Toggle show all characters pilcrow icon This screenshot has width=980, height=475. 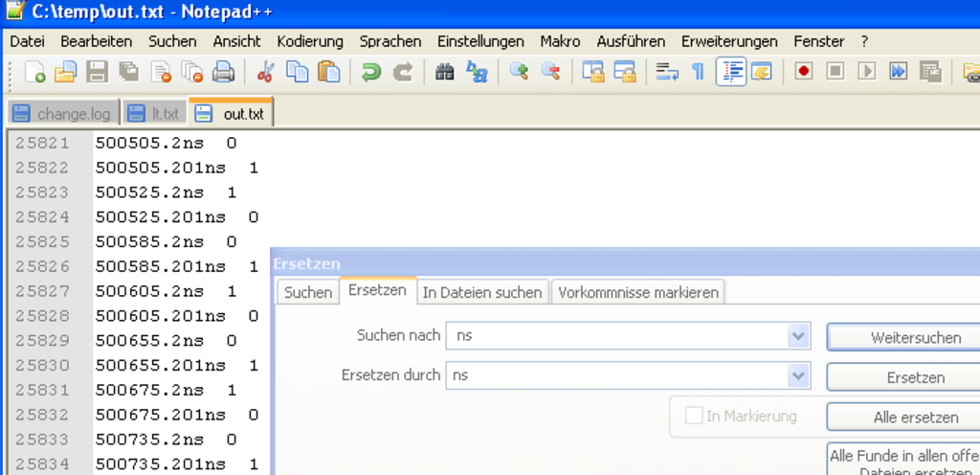[x=698, y=72]
